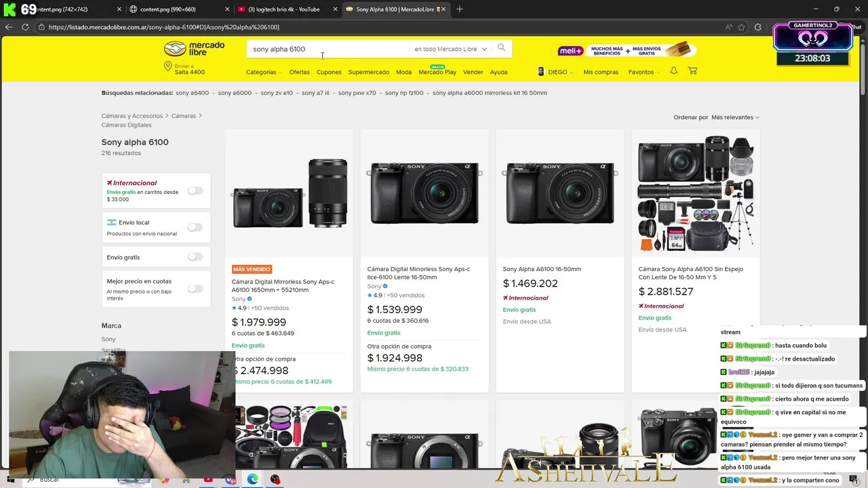Image resolution: width=868 pixels, height=488 pixels.
Task: Open the 'en todo Mercado Libre' scope dropdown
Action: pos(450,49)
